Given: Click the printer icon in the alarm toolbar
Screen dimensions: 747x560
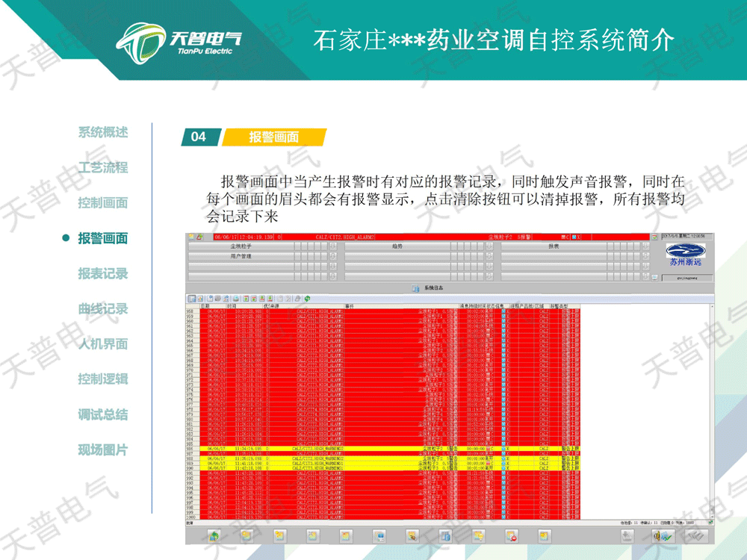Looking at the screenshot, I should (x=236, y=299).
